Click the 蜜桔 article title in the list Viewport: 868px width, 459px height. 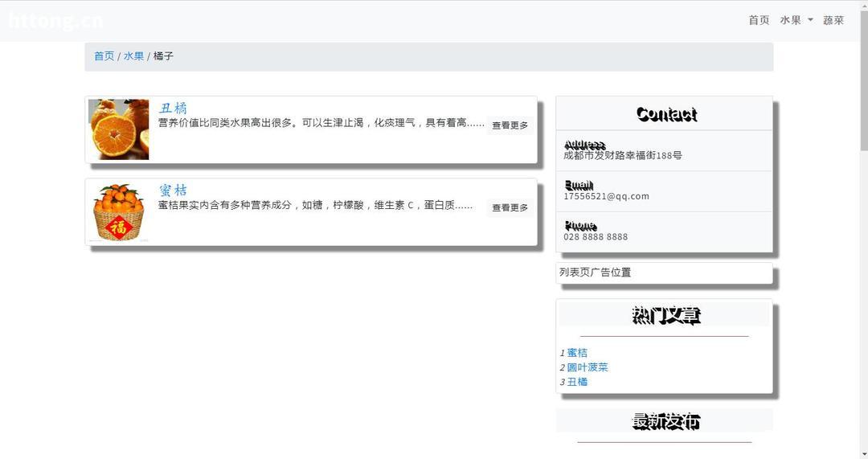(x=173, y=190)
